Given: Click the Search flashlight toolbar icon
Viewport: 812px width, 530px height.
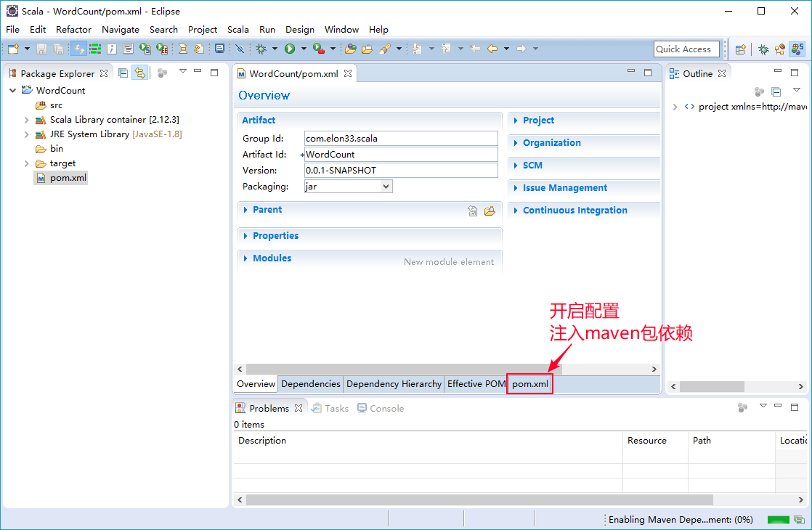Looking at the screenshot, I should [385, 49].
